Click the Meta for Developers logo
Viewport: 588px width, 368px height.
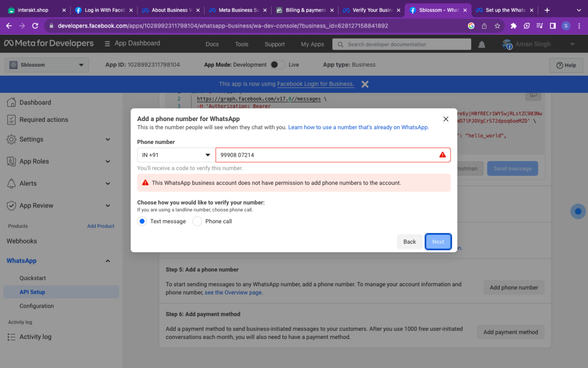point(49,43)
